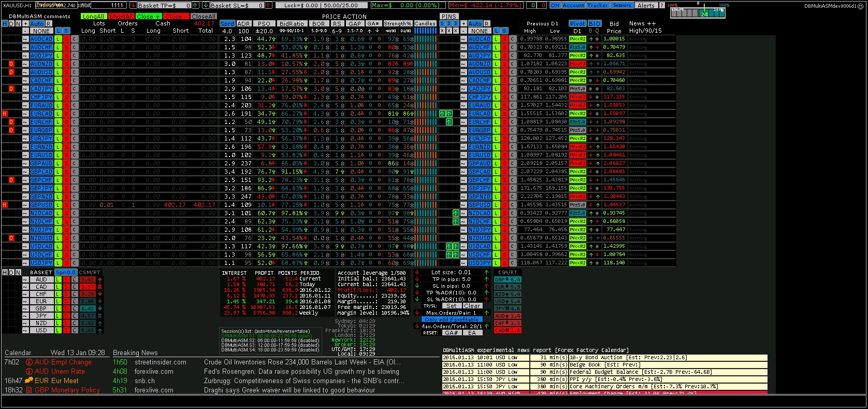Image resolution: width=868 pixels, height=409 pixels.
Task: Click red S sell icon for GBPUSD right panel
Action: click(504, 205)
